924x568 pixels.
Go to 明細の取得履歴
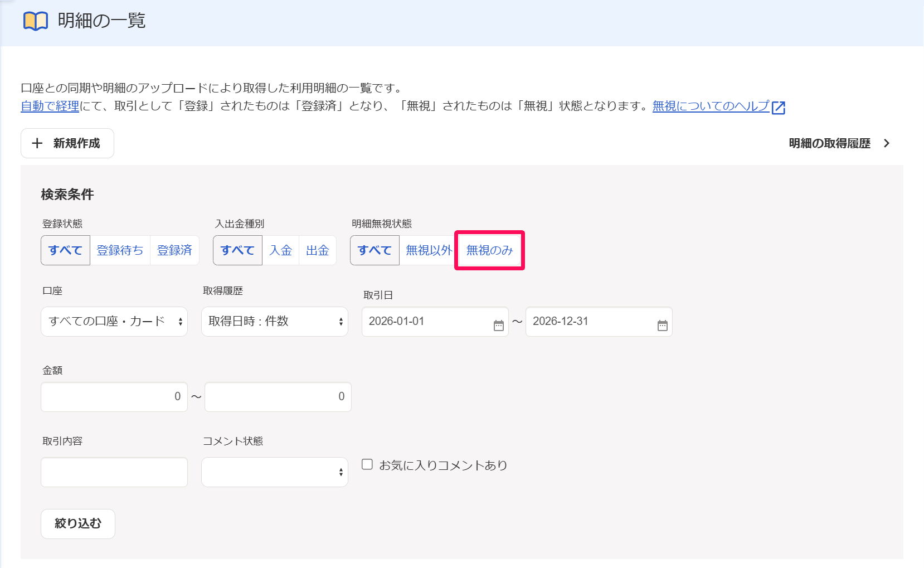tap(840, 143)
